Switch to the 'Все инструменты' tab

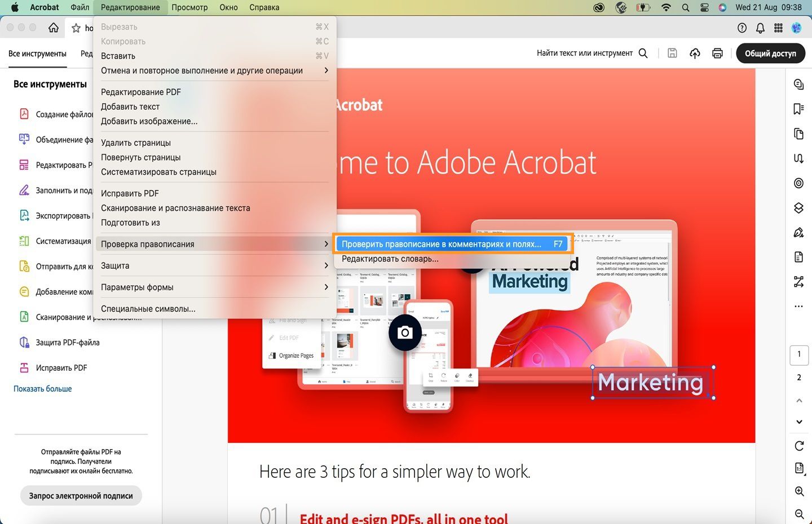pyautogui.click(x=37, y=54)
